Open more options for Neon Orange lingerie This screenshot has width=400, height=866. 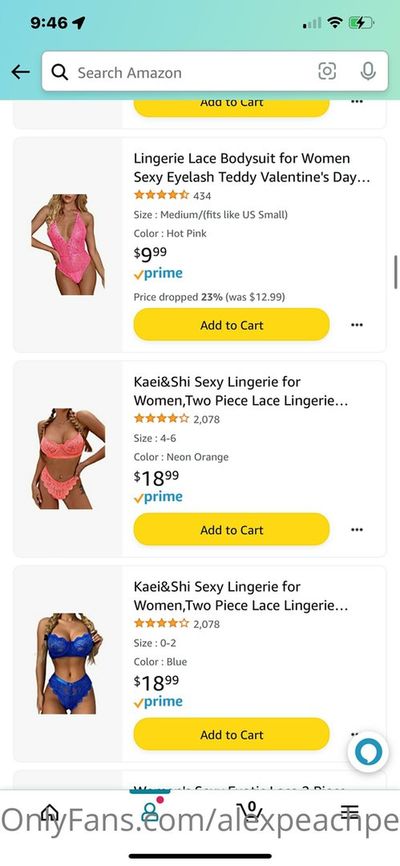357,530
